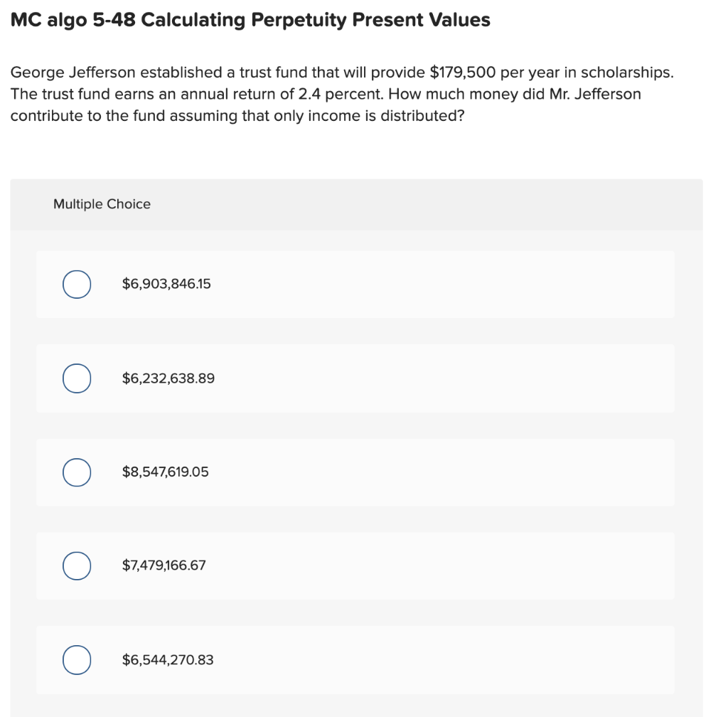The width and height of the screenshot is (728, 717).
Task: Select the radio button for $6,903,846.15
Action: pyautogui.click(x=76, y=283)
